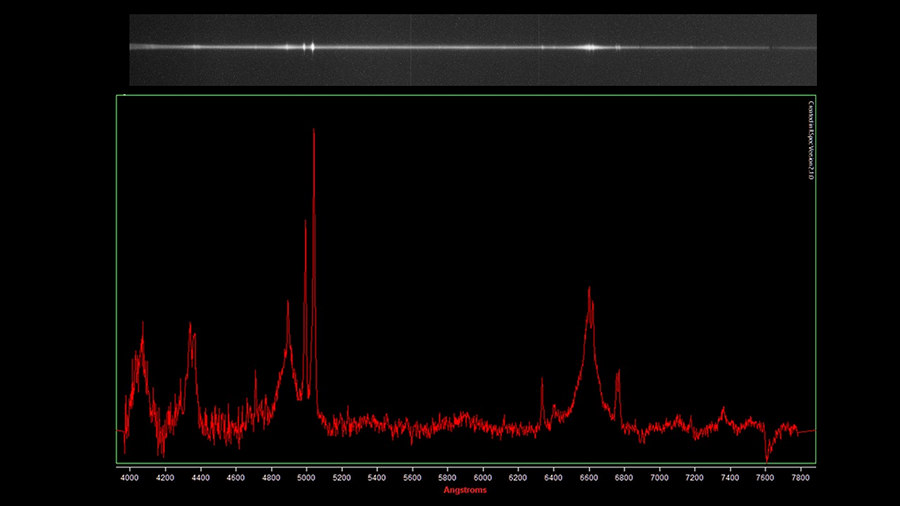The height and width of the screenshot is (506, 900).
Task: Click the absorption dip near 7600 Angstroms
Action: (x=767, y=459)
